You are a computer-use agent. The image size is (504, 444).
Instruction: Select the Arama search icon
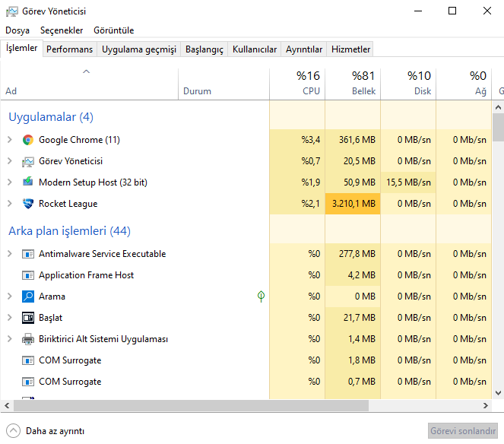28,297
